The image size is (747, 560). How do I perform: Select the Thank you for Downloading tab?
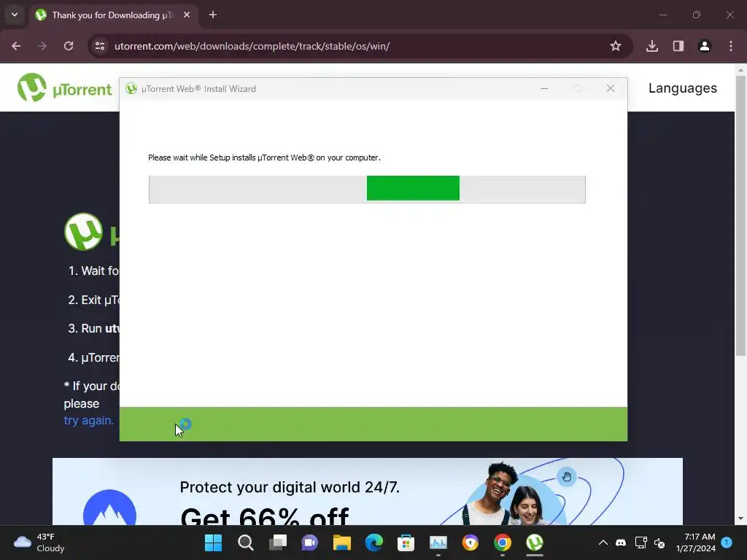(112, 15)
